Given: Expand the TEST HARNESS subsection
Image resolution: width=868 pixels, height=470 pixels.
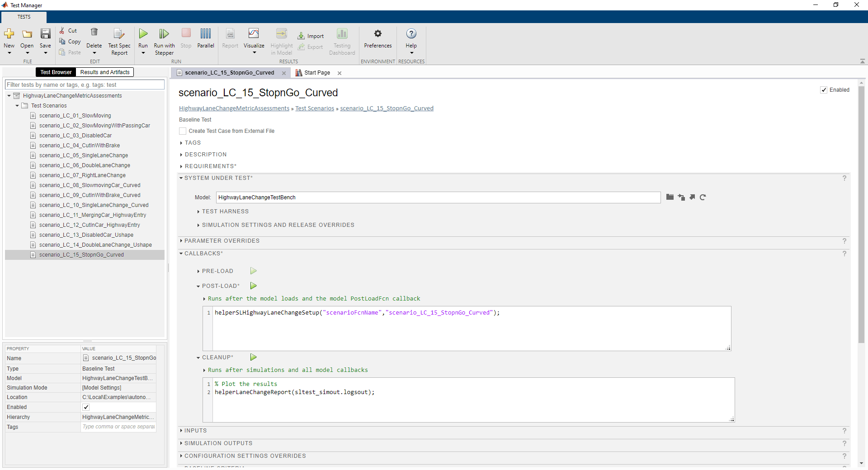Looking at the screenshot, I should pyautogui.click(x=225, y=211).
